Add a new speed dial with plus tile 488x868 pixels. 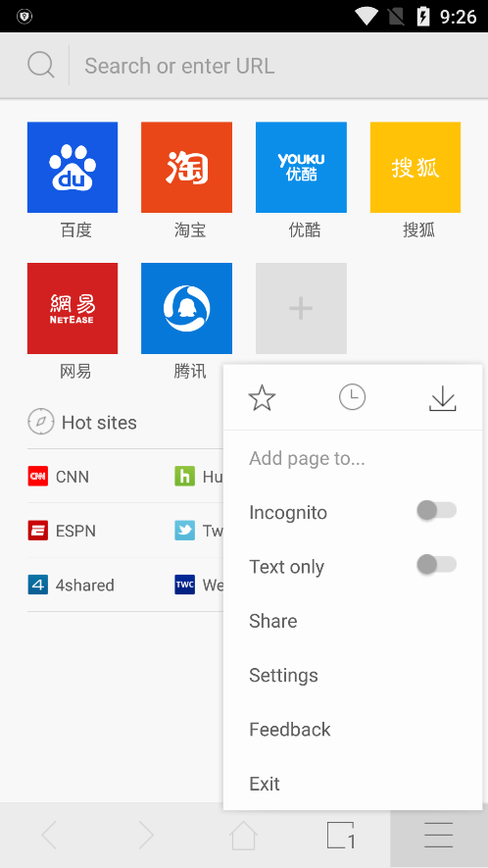click(301, 308)
